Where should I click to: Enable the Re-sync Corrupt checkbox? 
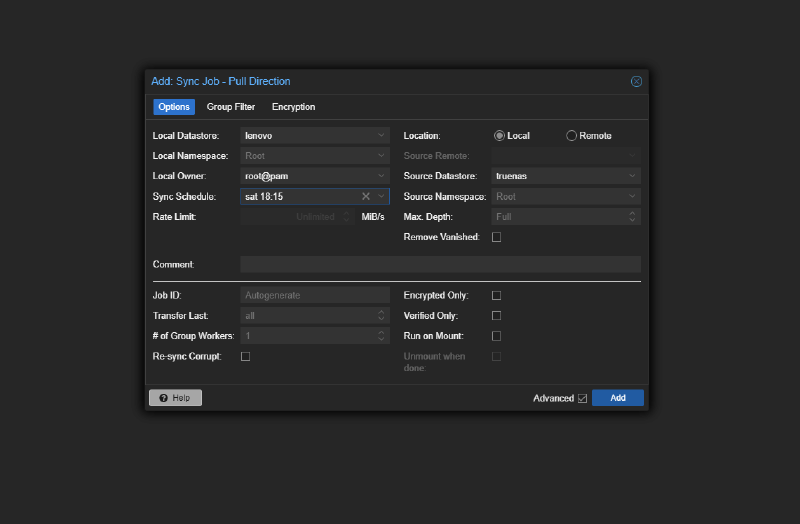click(245, 356)
